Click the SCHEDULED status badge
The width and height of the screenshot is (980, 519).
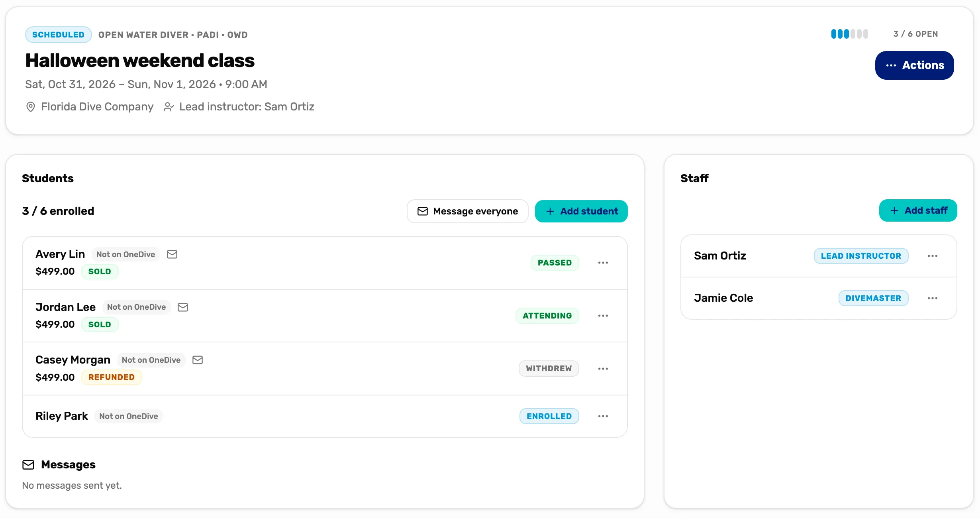59,35
